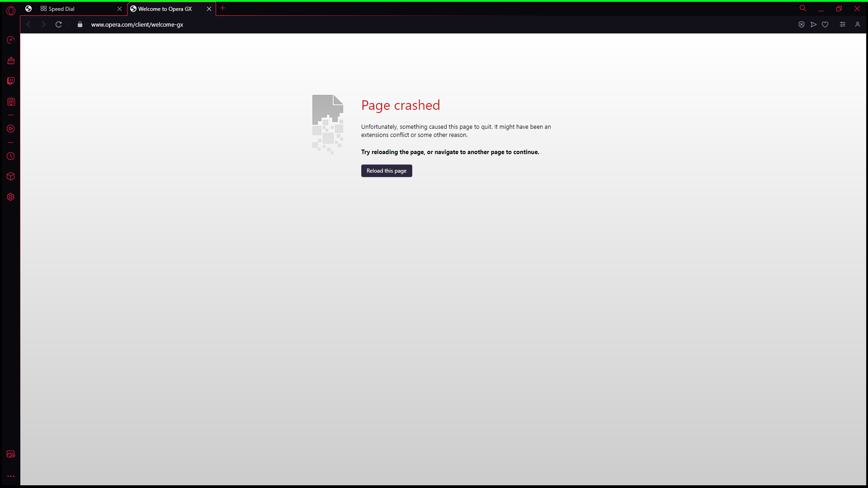Click the Opera GX menu logo
Image resolution: width=868 pixels, height=488 pixels.
[11, 10]
